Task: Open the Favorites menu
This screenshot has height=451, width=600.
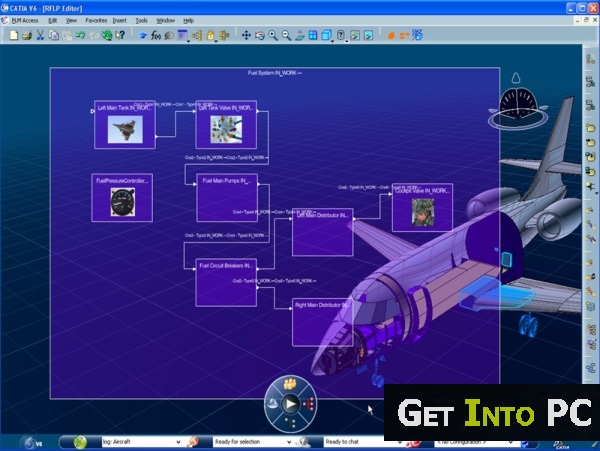Action: coord(96,21)
